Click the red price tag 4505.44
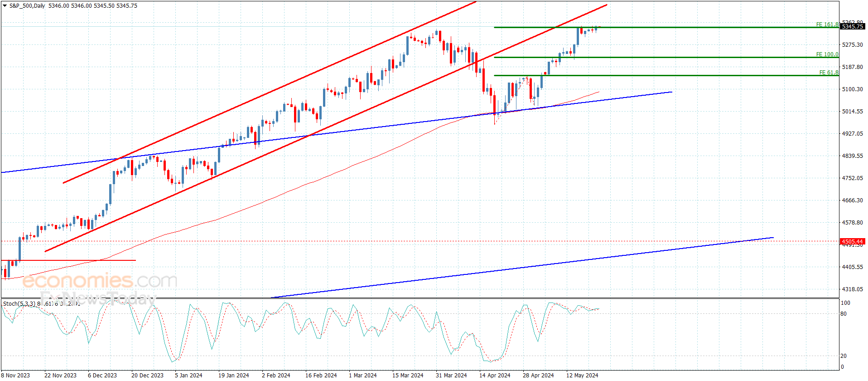This screenshot has width=868, height=381. tap(853, 242)
